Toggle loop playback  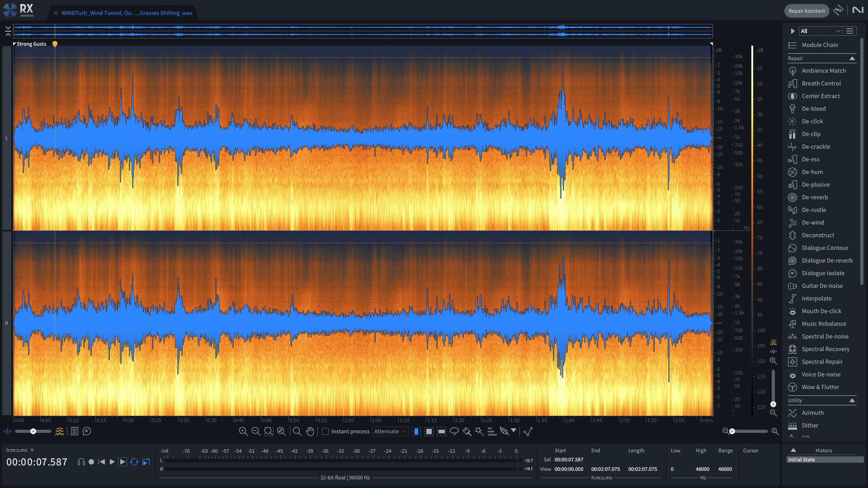pyautogui.click(x=134, y=462)
